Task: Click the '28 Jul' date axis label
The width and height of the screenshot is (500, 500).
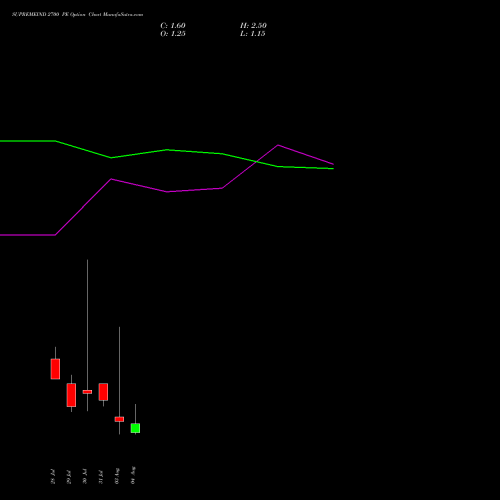Action: pos(53,477)
